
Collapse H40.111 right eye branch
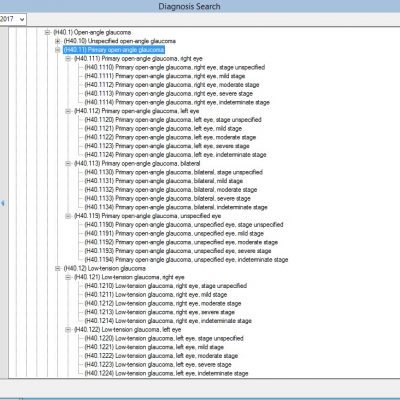(x=68, y=59)
